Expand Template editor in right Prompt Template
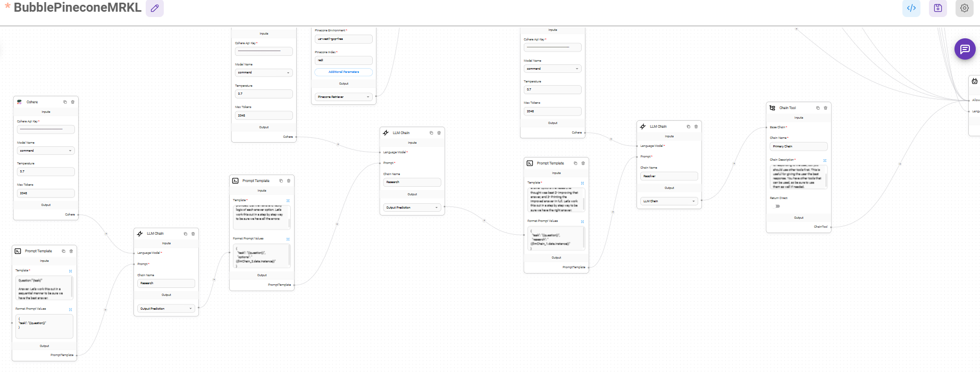The image size is (980, 372). pos(582,183)
